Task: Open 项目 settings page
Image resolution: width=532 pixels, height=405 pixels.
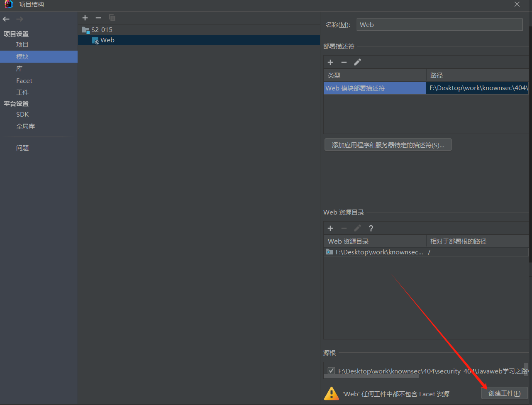Action: tap(22, 44)
